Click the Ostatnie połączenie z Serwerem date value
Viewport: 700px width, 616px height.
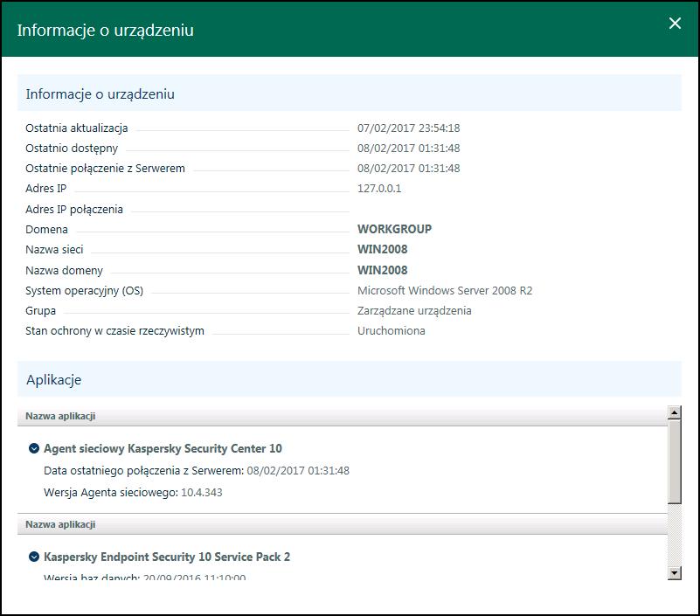coord(408,169)
